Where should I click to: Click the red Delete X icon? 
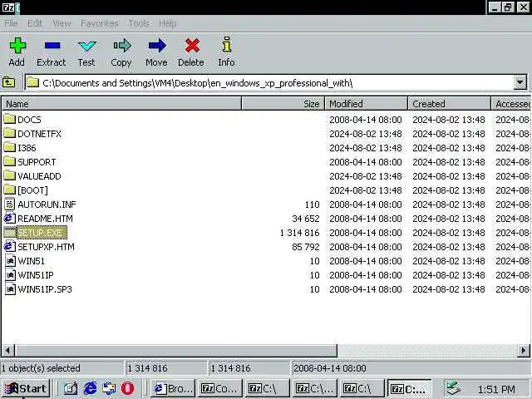192,46
